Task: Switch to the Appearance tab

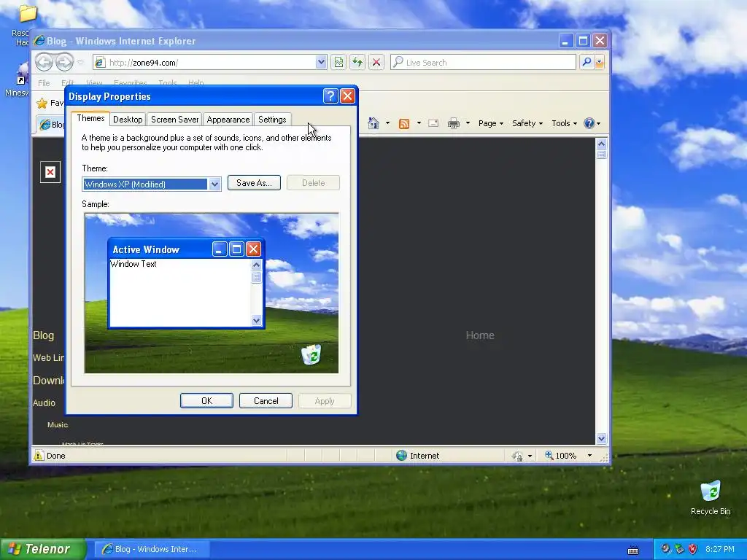Action: (228, 120)
